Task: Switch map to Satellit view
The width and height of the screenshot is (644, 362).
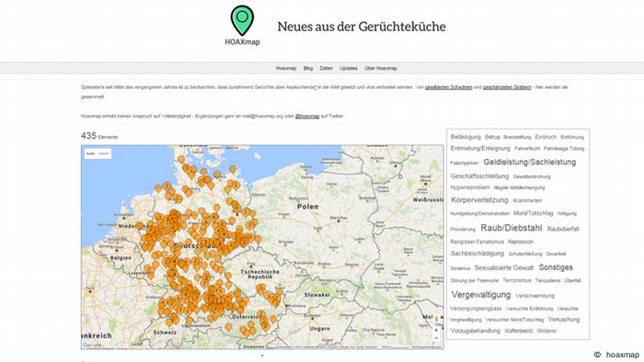Action: click(104, 153)
